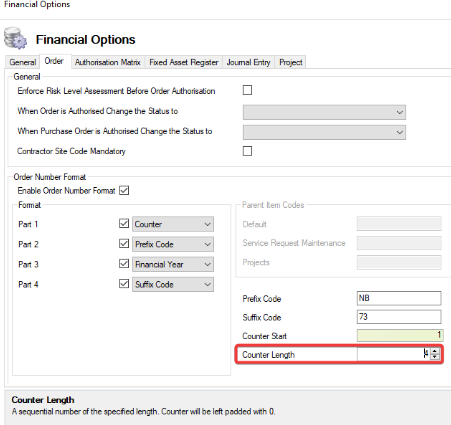Toggle the Part 3 checkbox
Viewport: 451px width, 425px height.
click(x=124, y=264)
